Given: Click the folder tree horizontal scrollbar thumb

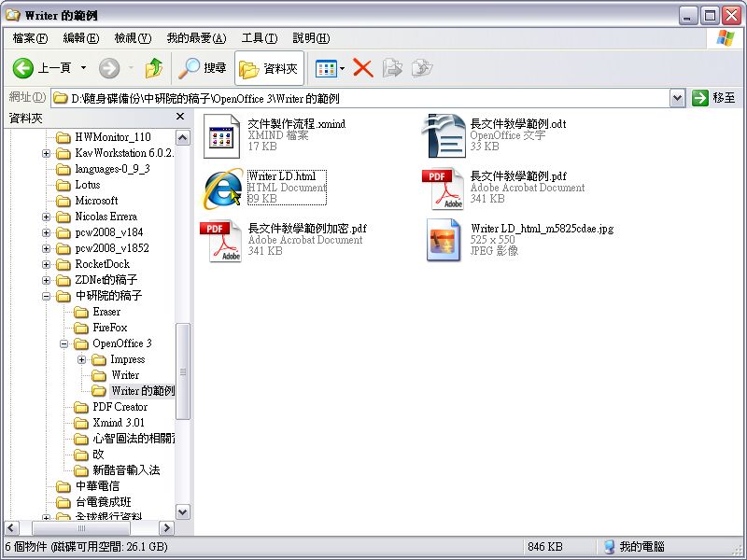Looking at the screenshot, I should (81, 528).
